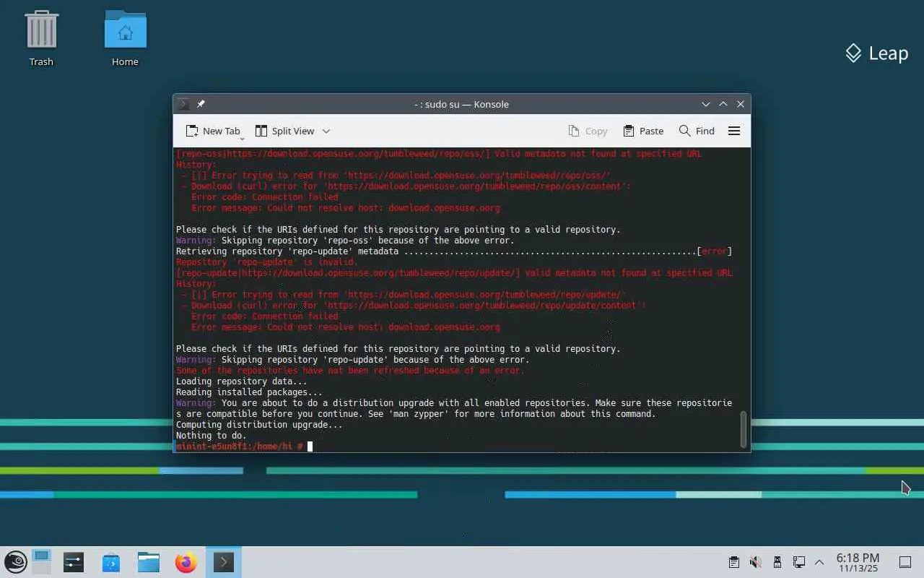Expand the New Tab profile dropdown arrow
This screenshot has width=924, height=578.
[x=242, y=137]
